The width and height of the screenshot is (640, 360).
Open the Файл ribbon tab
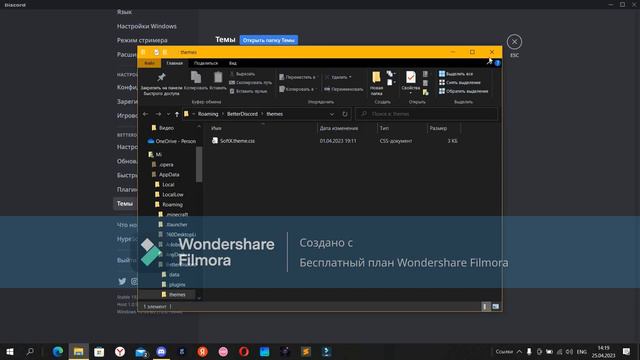(149, 63)
